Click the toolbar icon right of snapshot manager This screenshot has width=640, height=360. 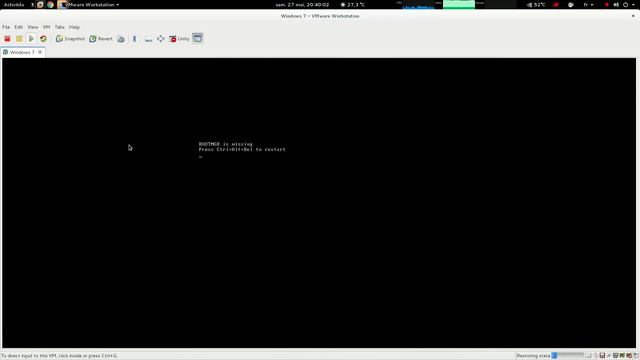134,39
